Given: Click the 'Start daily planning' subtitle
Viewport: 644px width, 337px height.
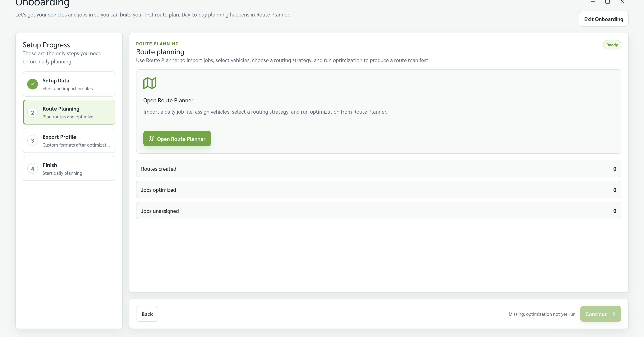Looking at the screenshot, I should 62,173.
